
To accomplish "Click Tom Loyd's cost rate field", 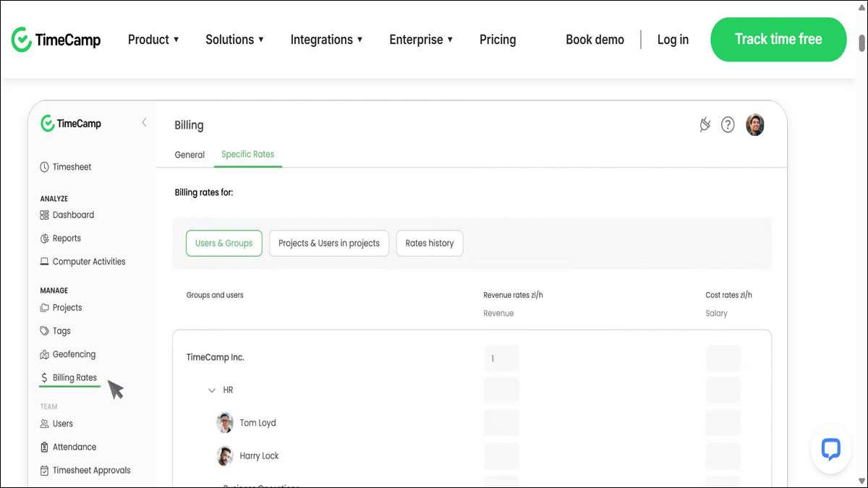I will [723, 423].
